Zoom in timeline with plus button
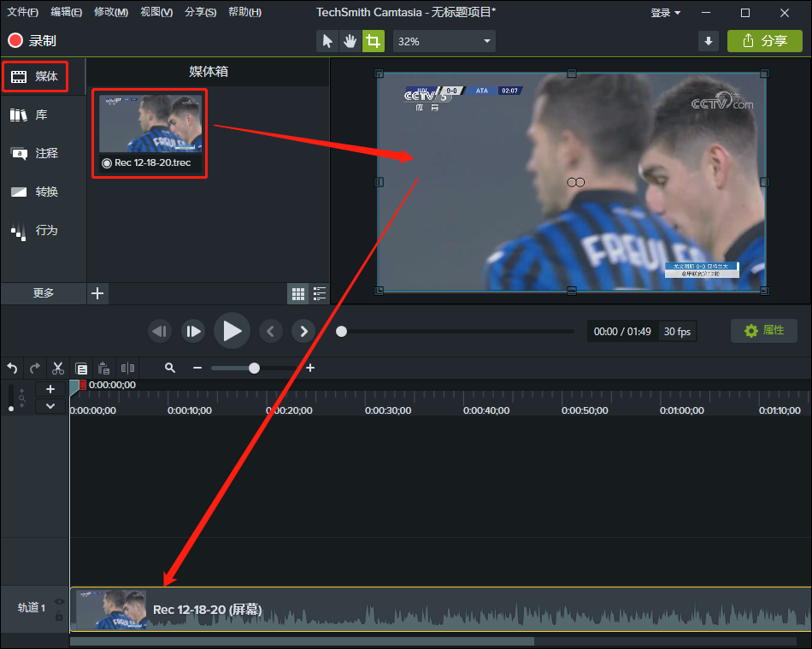Viewport: 812px width, 649px height. click(310, 368)
